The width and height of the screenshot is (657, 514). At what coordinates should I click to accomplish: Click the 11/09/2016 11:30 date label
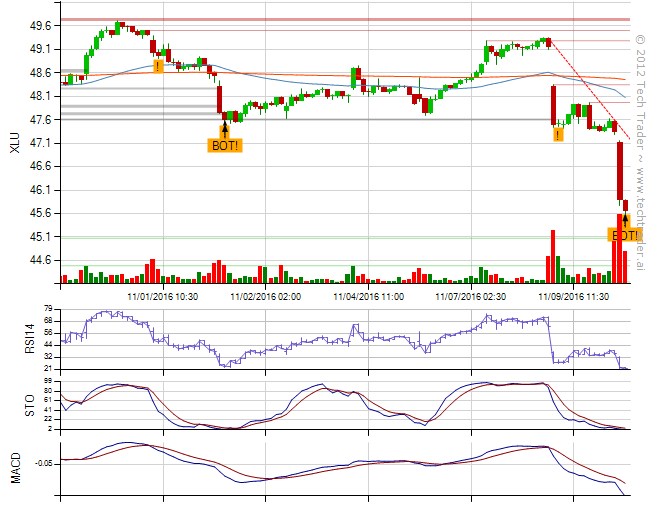(573, 296)
